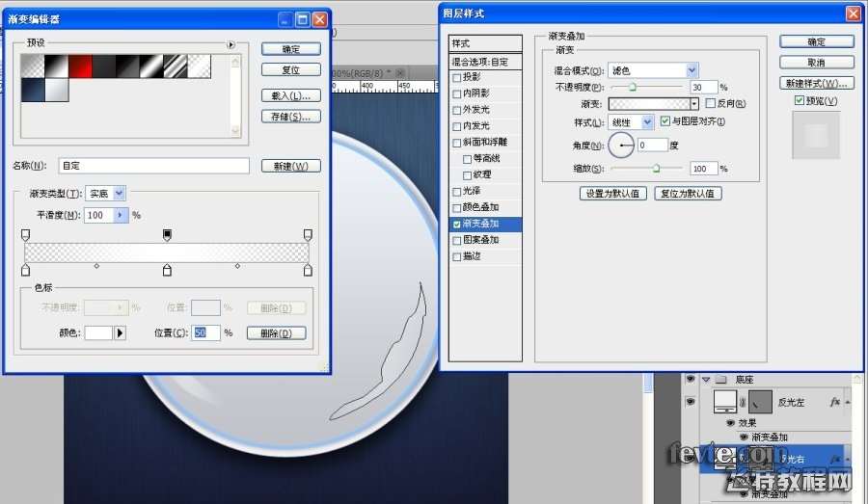Select the 颜色叠加 entry label

point(480,207)
